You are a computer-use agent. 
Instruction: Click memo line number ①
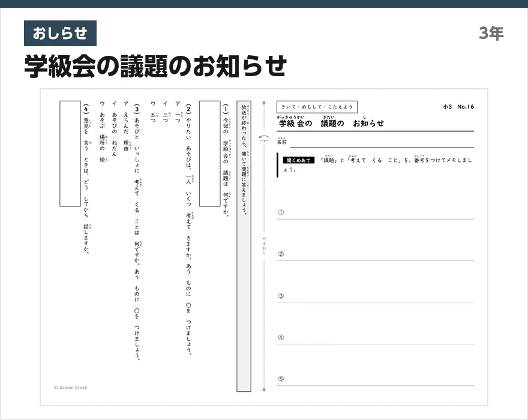coord(281,212)
